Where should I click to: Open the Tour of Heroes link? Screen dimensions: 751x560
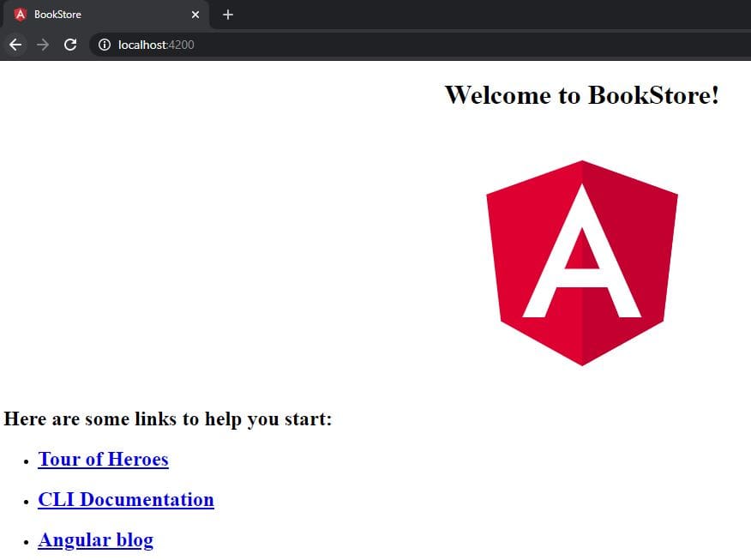104,459
